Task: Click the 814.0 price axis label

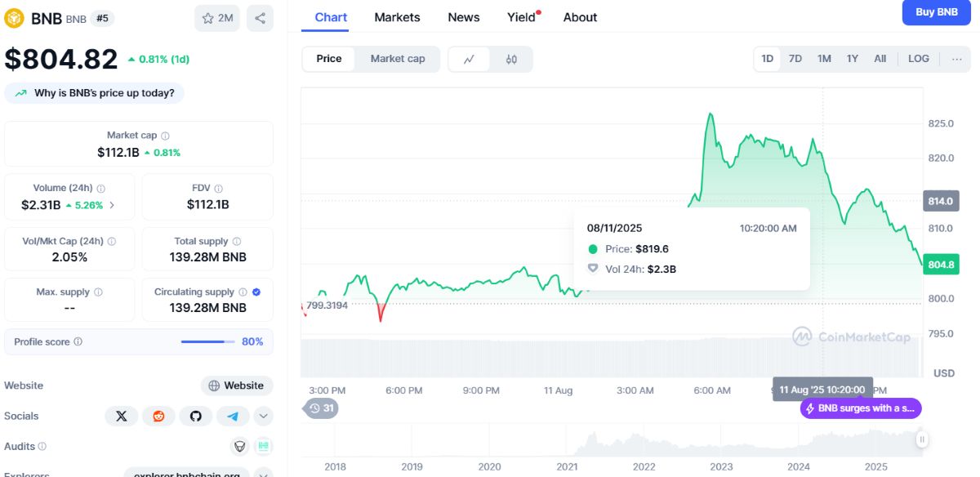Action: click(940, 201)
